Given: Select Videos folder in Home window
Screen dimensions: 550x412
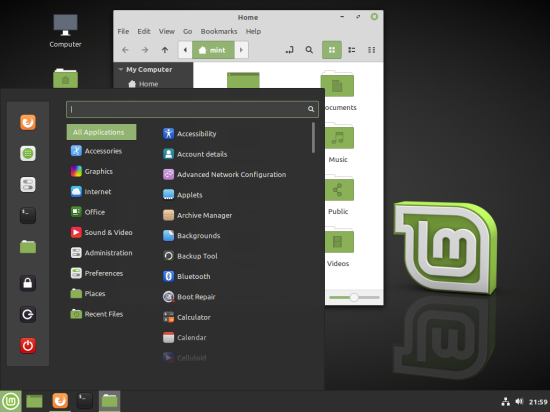Looking at the screenshot, I should tap(338, 248).
